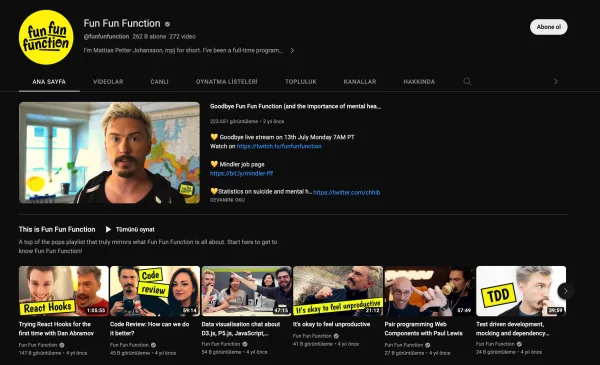600x365 pixels.
Task: Open title Data visualisation chat about D3.js
Action: 241,329
